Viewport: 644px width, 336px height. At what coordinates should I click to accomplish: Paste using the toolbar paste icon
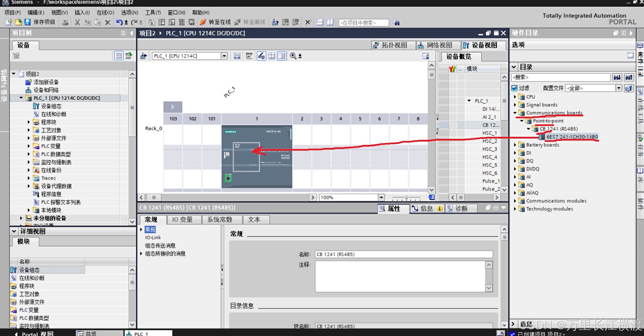tap(98, 22)
